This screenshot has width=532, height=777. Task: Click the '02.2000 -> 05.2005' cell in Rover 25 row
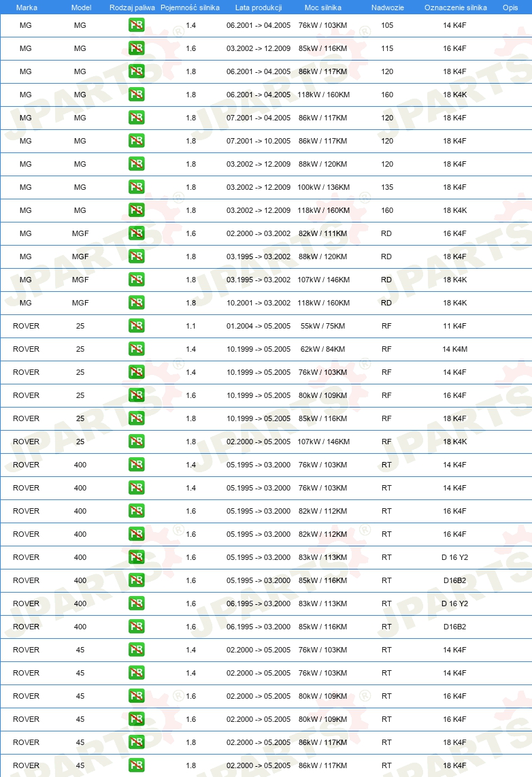pyautogui.click(x=259, y=441)
